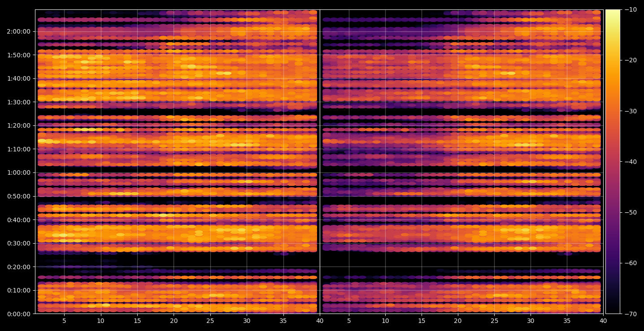Click the 1:40:00 y-axis tick label
This screenshot has width=644, height=331.
[x=19, y=78]
